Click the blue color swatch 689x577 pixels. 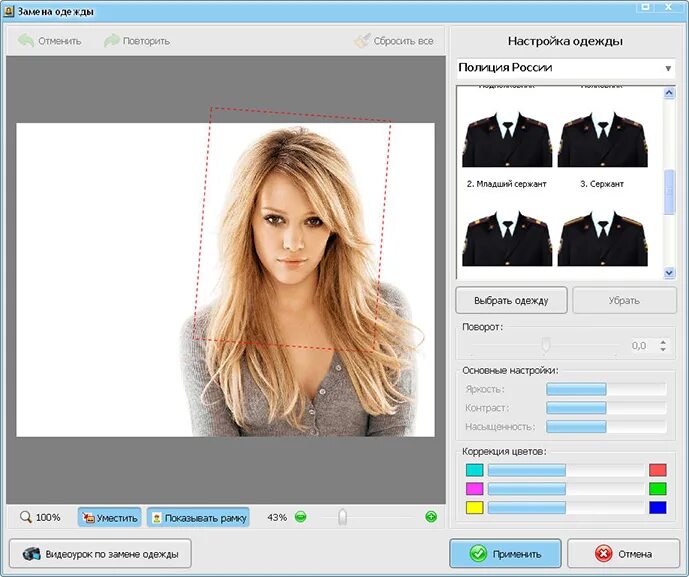pyautogui.click(x=658, y=508)
